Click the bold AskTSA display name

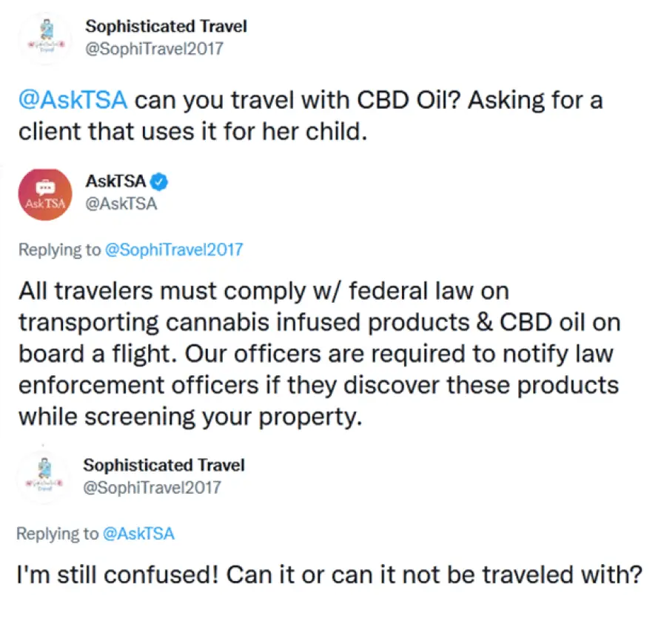115,181
